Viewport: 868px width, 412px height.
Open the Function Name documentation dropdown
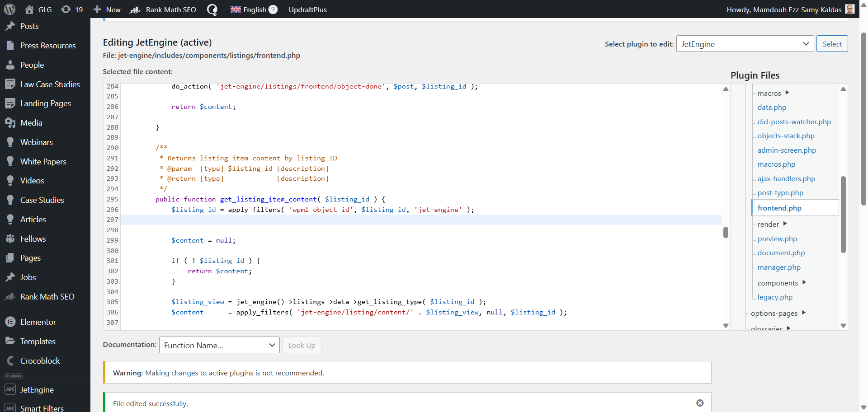tap(219, 345)
